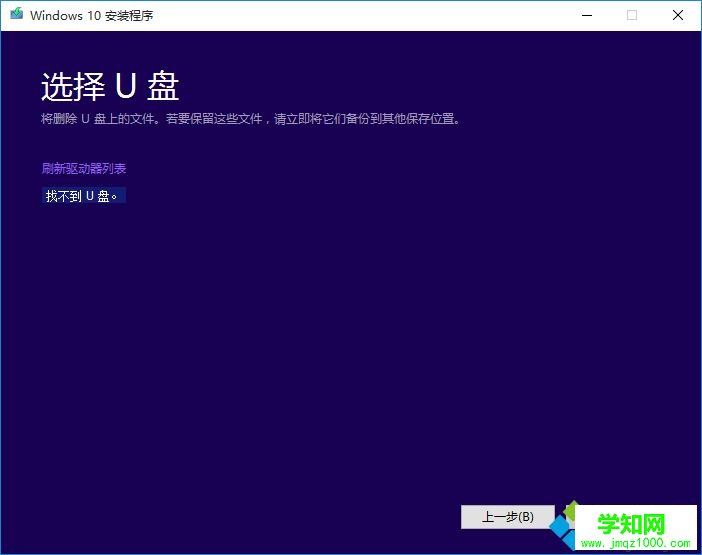
Task: Click the 选择 U 盘 heading text
Action: [110, 86]
